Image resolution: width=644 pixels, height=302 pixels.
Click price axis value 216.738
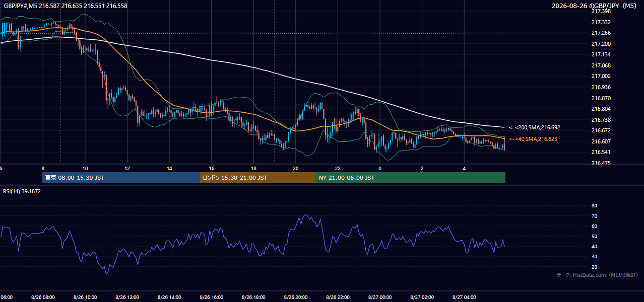601,120
